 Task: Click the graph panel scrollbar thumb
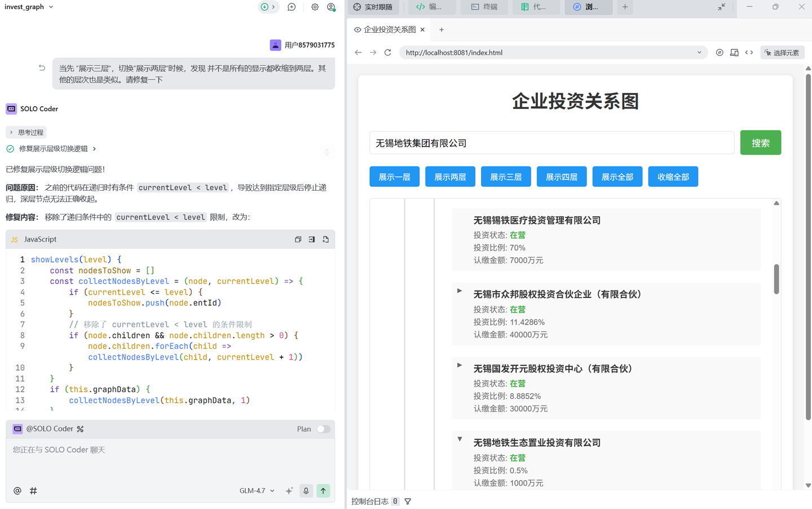click(776, 279)
